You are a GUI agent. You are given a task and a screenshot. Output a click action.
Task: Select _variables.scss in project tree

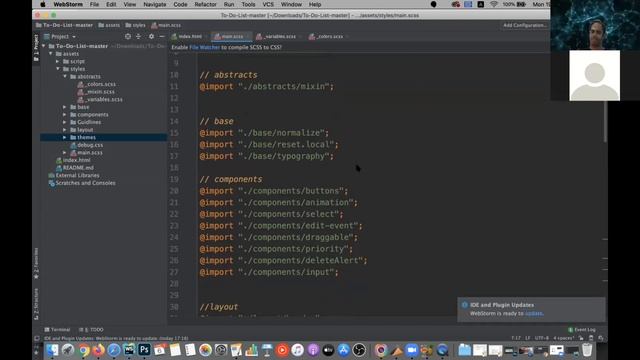[x=100, y=99]
